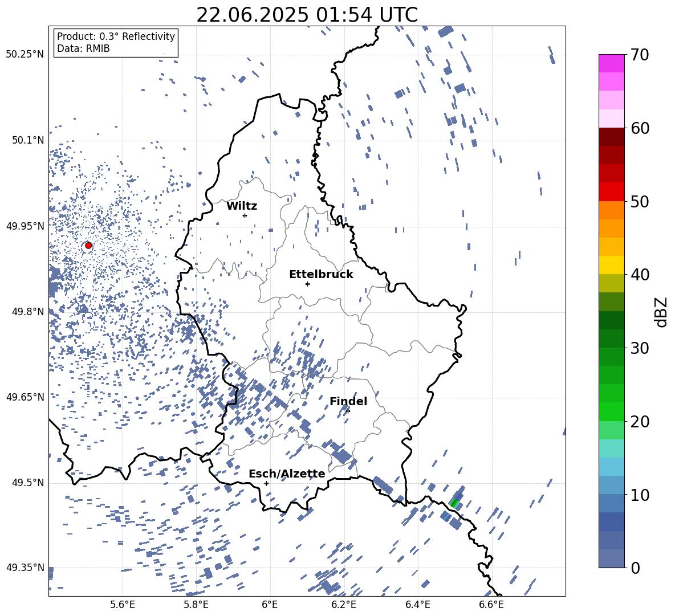Click the yellow colorbar swatch above 40
This screenshot has height=616, width=675.
611,265
